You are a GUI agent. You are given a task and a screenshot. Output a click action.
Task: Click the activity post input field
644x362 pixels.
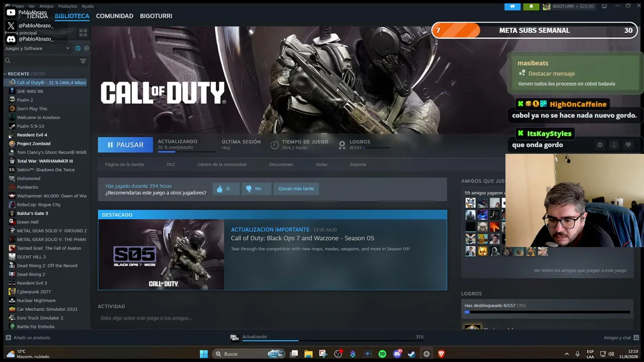click(x=272, y=318)
